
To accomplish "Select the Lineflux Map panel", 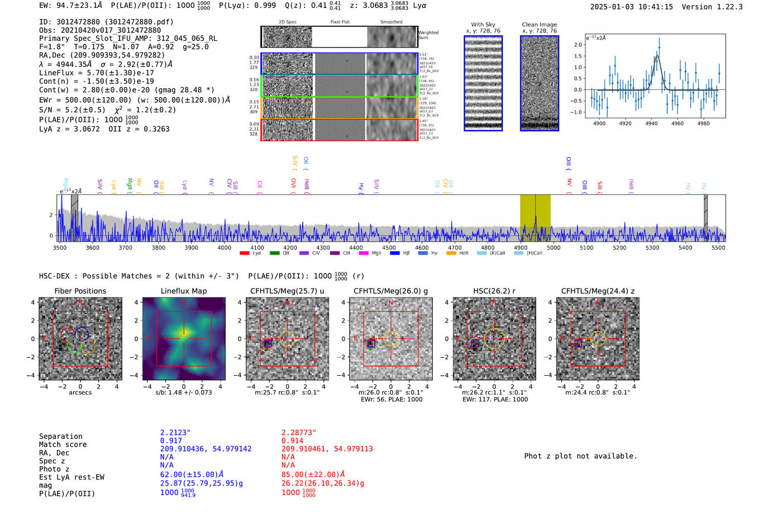I will pos(184,339).
